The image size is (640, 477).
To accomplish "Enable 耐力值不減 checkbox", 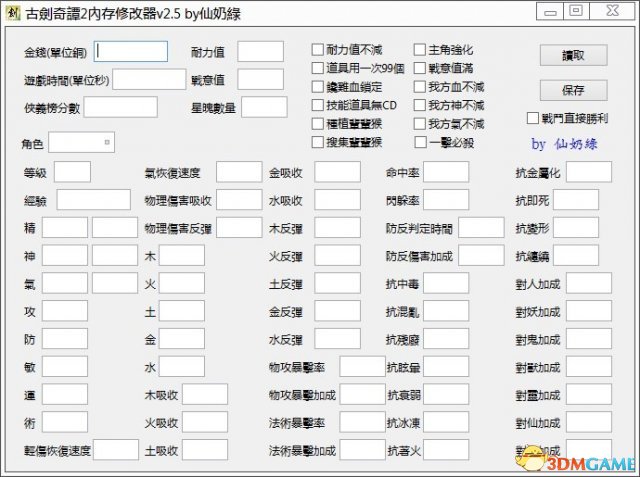I will click(x=317, y=50).
